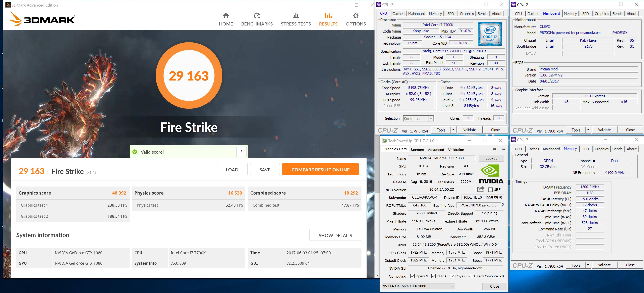Click the GPU-Z screenshot camera icon

(x=494, y=149)
